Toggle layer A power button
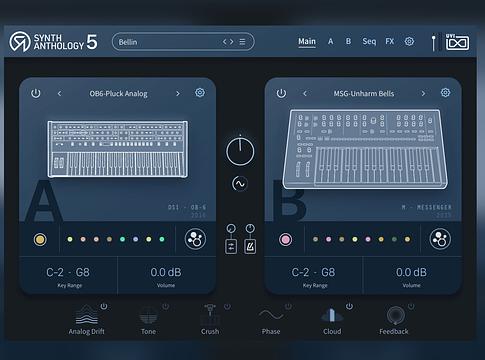Screen dimensions: 485x360 click(x=36, y=93)
